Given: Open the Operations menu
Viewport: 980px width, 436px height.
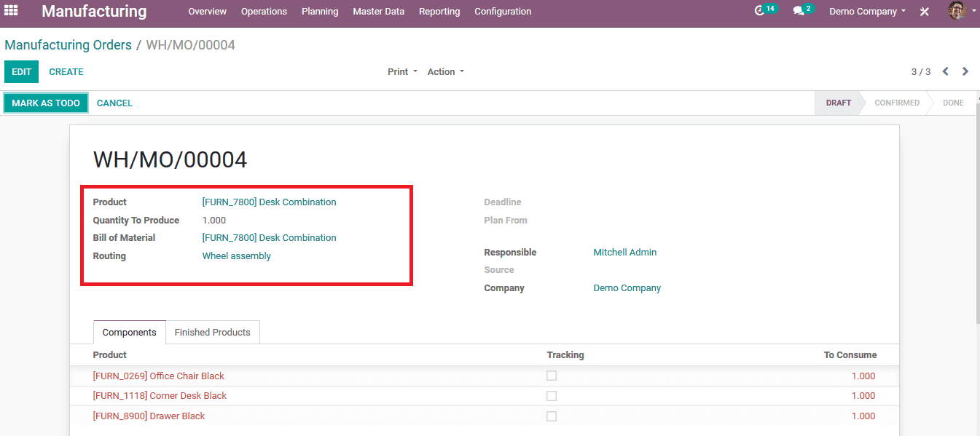Looking at the screenshot, I should coord(264,12).
